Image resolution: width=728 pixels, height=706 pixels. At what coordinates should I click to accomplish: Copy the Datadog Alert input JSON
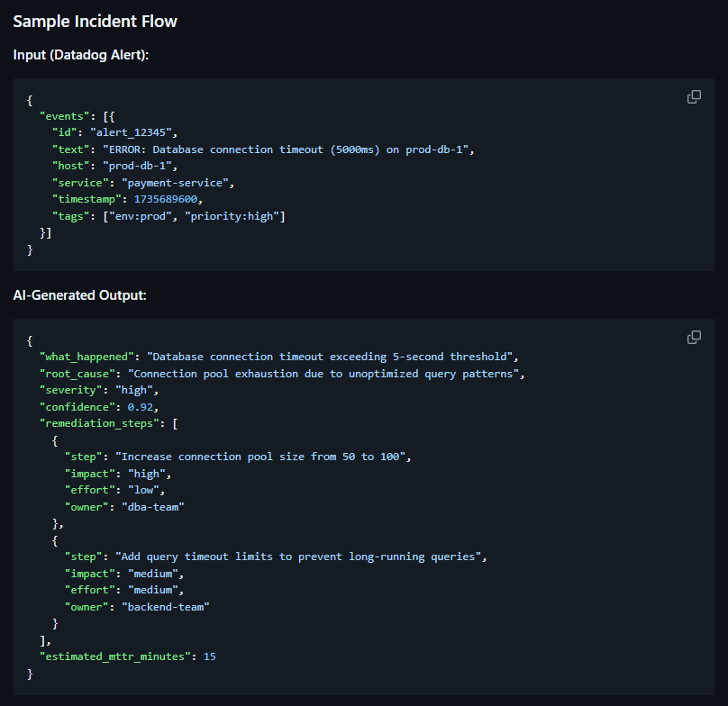pos(694,96)
